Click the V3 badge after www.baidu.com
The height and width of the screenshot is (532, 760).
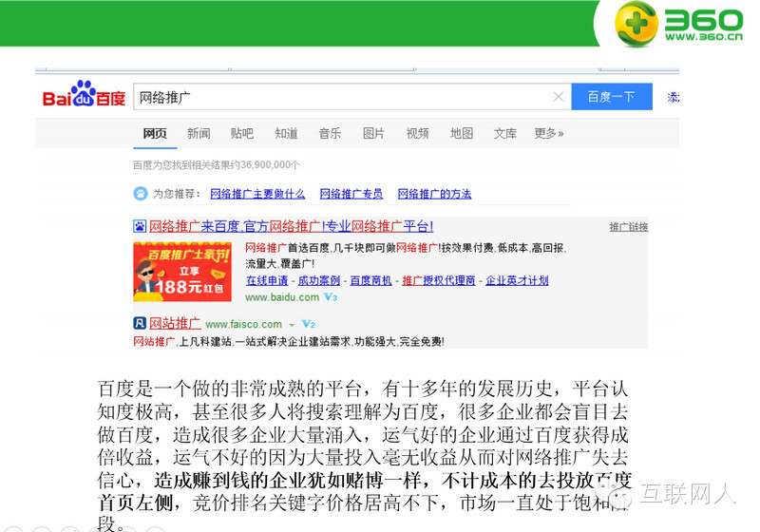tap(331, 297)
